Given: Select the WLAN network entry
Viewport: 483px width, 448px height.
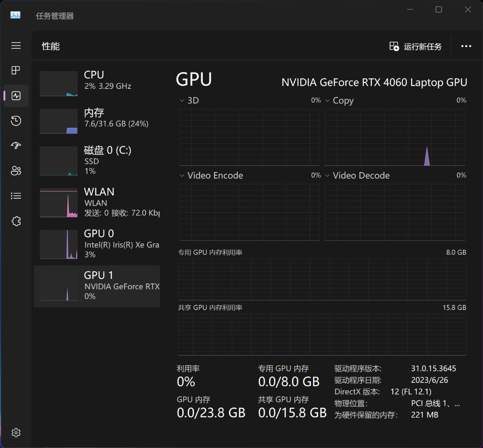Looking at the screenshot, I should [x=97, y=202].
